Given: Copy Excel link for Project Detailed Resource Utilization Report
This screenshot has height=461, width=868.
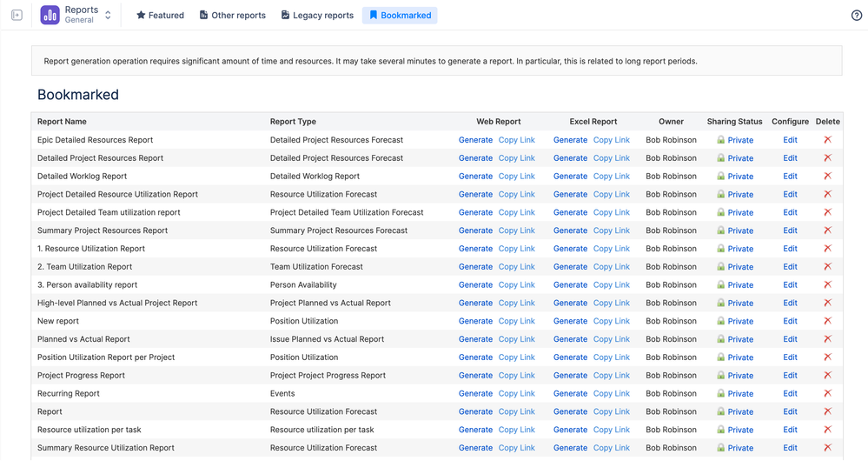Looking at the screenshot, I should 612,195.
